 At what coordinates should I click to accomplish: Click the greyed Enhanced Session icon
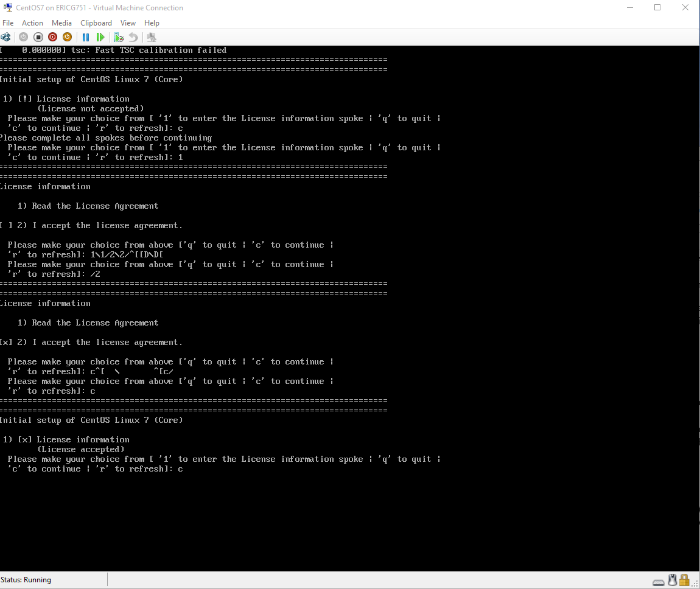tap(152, 37)
